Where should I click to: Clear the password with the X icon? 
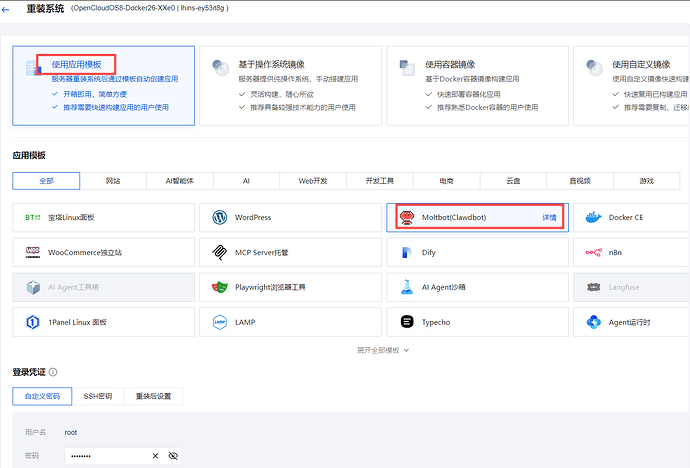155,456
